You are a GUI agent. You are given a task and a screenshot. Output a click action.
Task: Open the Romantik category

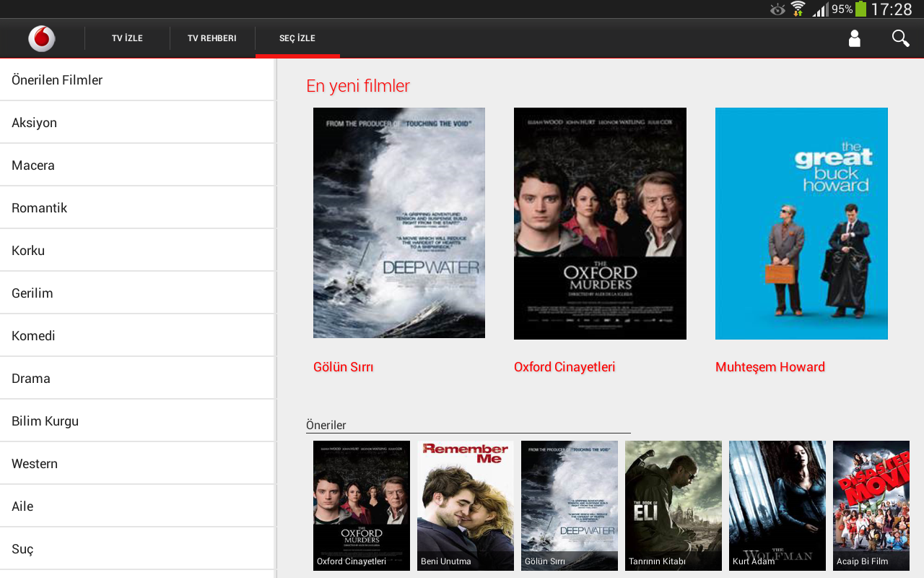point(138,208)
